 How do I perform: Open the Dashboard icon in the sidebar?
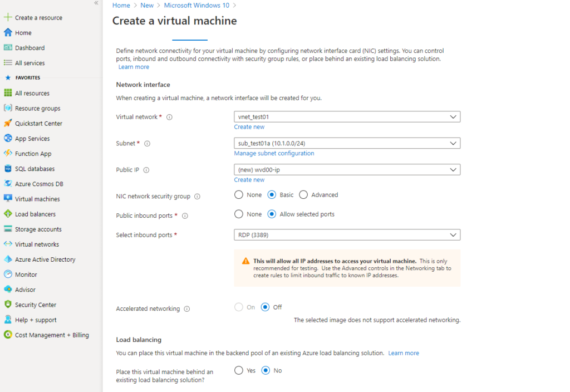point(8,48)
